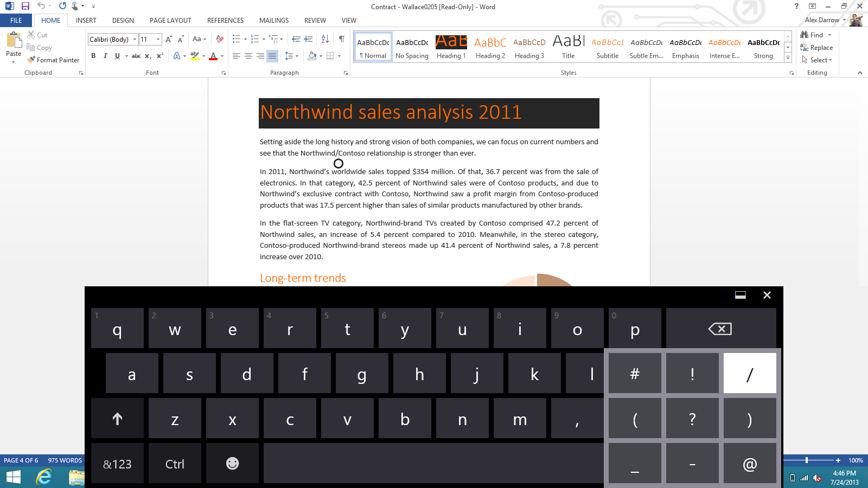Toggle strikethrough formatting
Viewport: 868px width, 488px height.
pos(136,56)
